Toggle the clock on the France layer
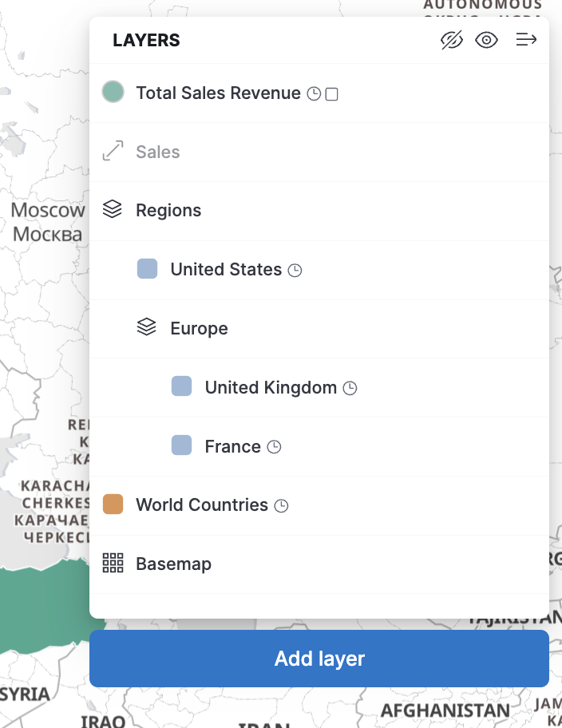562x728 pixels. point(273,447)
